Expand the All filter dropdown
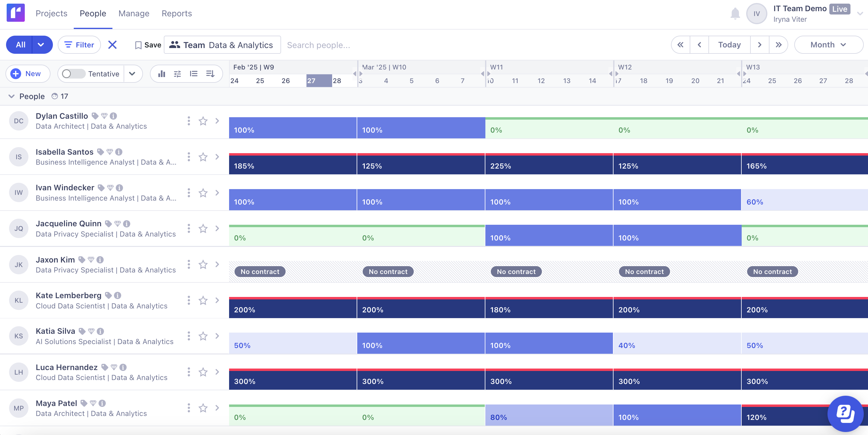This screenshot has width=868, height=435. (x=40, y=44)
